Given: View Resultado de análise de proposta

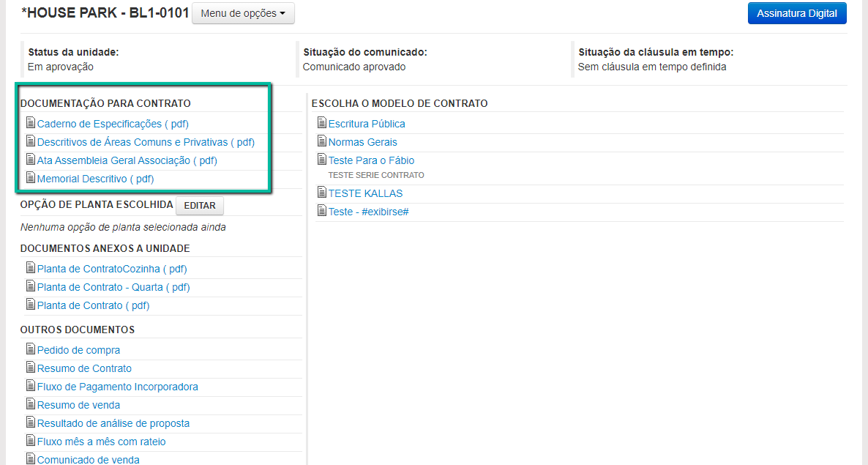Looking at the screenshot, I should click(x=113, y=423).
